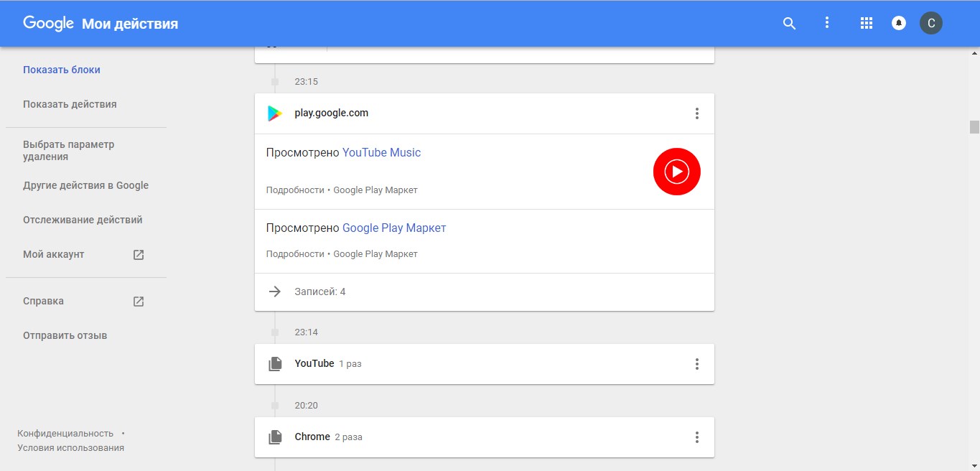Screen dimensions: 980x471
Task: Open Google notifications bell
Action: coord(898,23)
